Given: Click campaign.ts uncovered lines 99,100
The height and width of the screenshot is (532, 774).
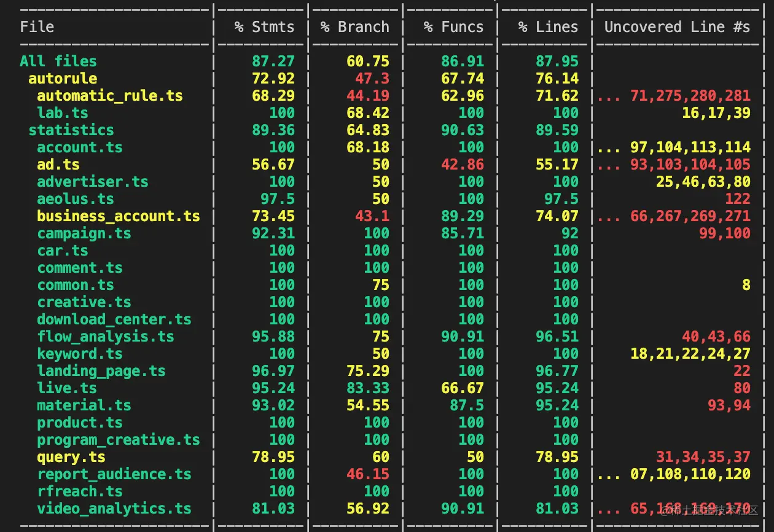Looking at the screenshot, I should (x=725, y=233).
